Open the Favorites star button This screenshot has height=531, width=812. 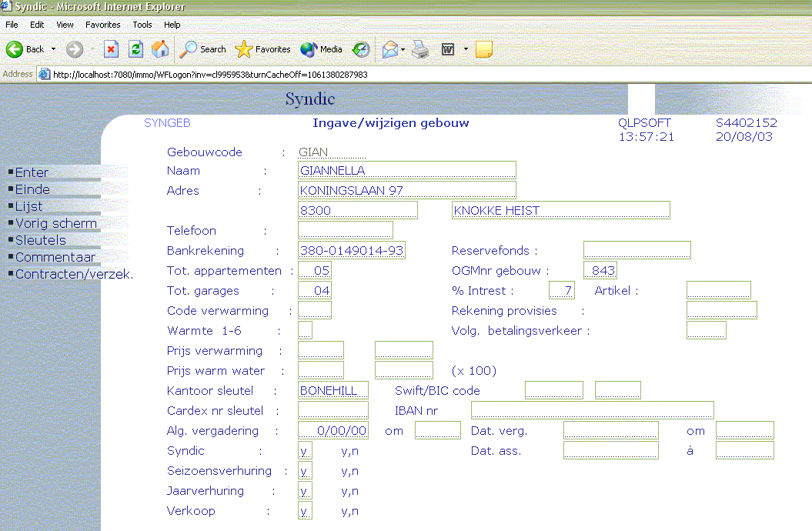pos(262,49)
